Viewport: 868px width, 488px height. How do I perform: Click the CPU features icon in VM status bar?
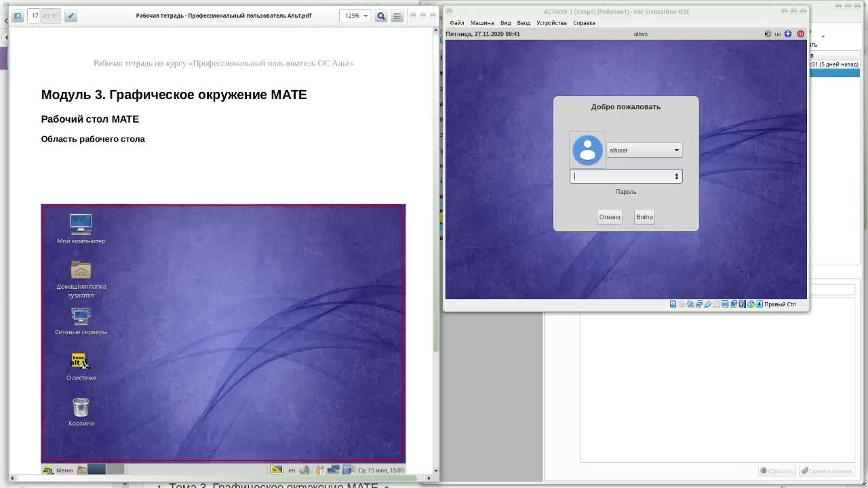(x=743, y=304)
